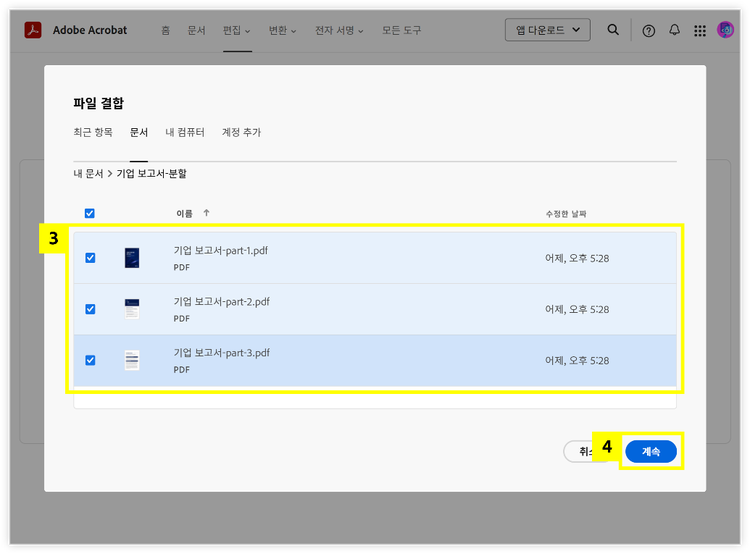Open 모든 도구 in top navigation

point(401,31)
